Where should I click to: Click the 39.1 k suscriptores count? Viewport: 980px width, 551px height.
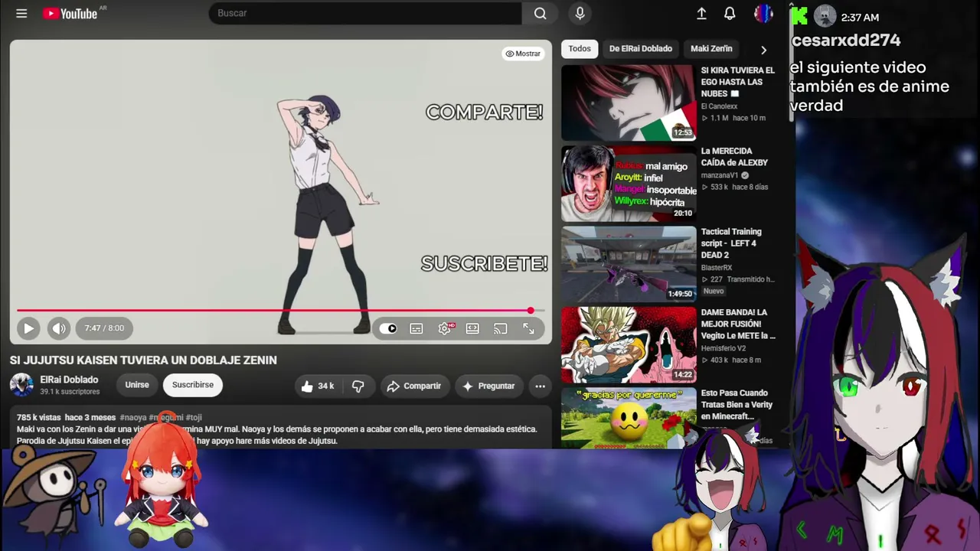click(70, 392)
